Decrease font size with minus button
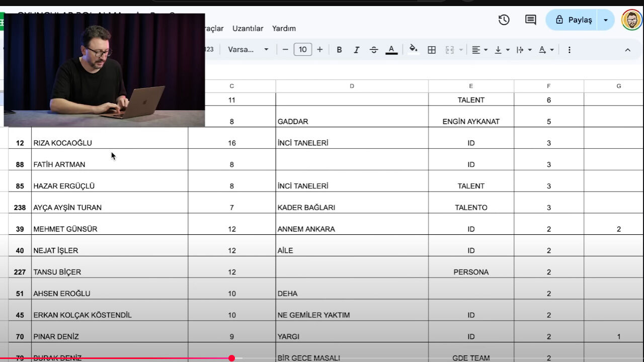The image size is (644, 362). (285, 50)
